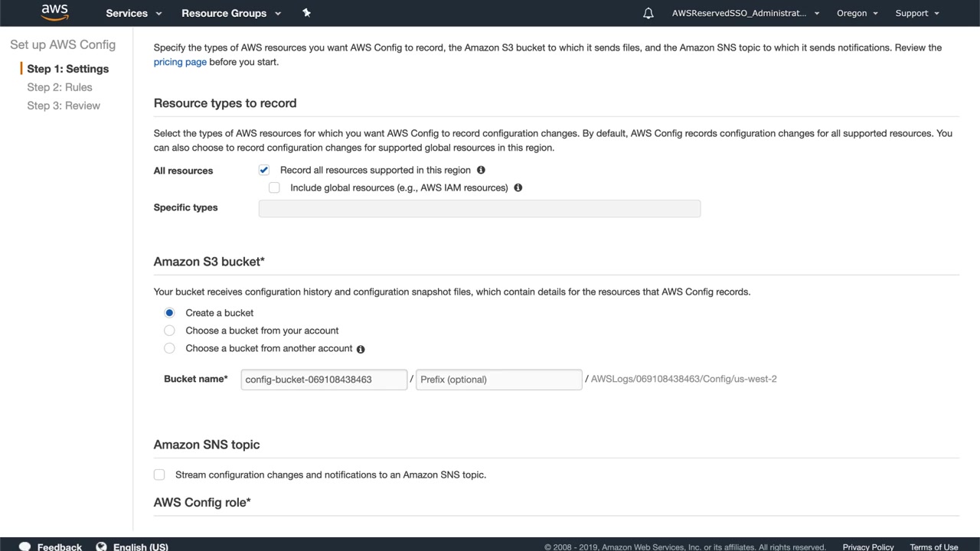Click the pin shortcut icon in navbar

pyautogui.click(x=306, y=12)
